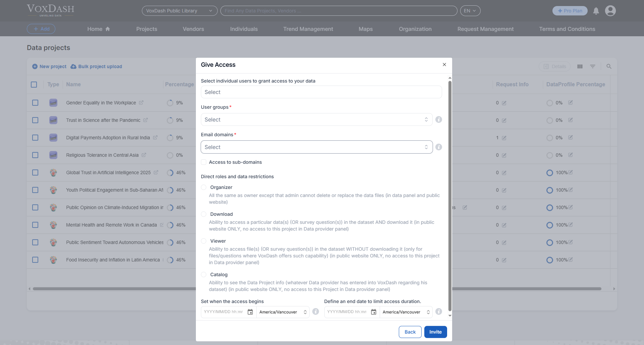Click the type icon of Gender Equality row
Screen dimensions: 644x345
(x=53, y=103)
